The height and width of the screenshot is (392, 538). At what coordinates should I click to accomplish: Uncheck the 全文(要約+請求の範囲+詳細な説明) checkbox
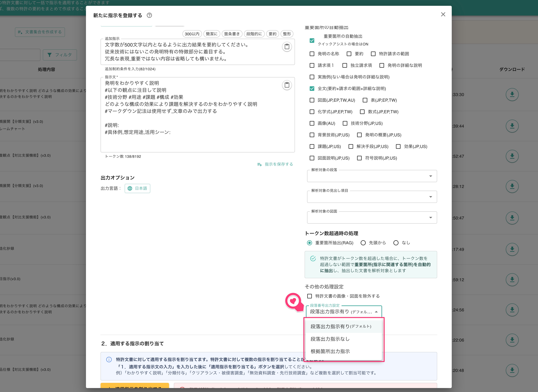(x=312, y=89)
